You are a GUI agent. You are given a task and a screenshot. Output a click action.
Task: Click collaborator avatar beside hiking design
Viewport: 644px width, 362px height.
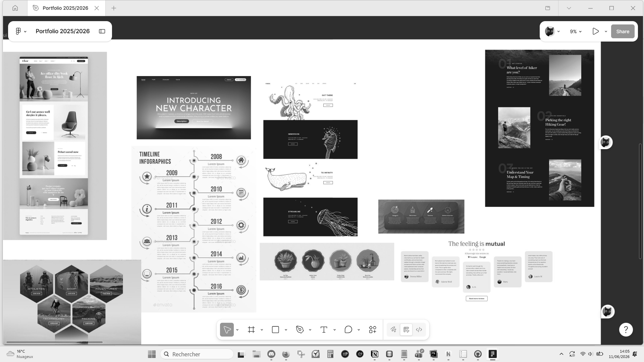click(x=605, y=142)
